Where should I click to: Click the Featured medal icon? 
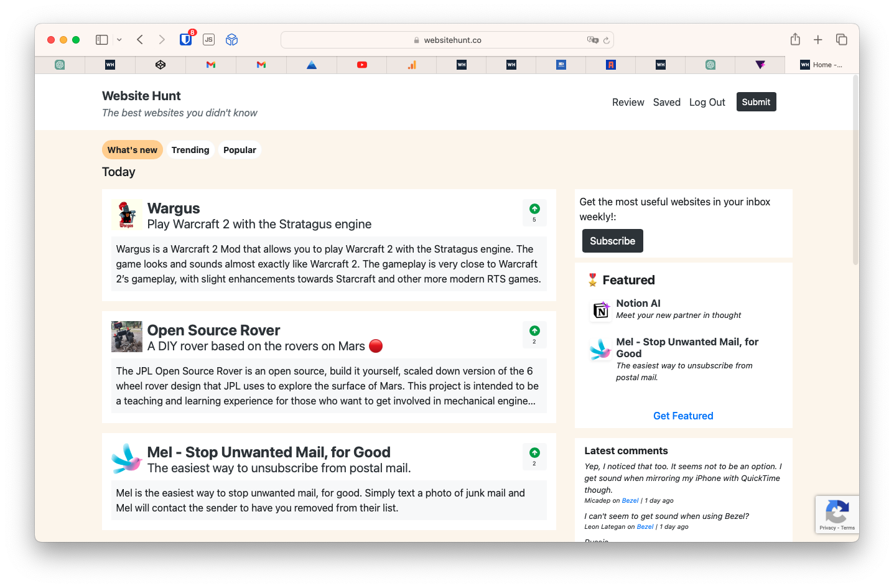click(x=592, y=280)
